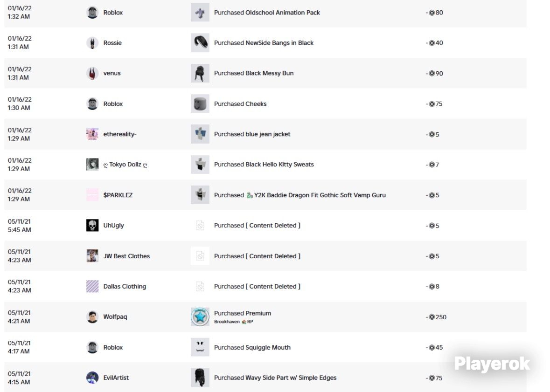Open the Black Messy Bun item icon
This screenshot has width=550, height=392.
(200, 73)
